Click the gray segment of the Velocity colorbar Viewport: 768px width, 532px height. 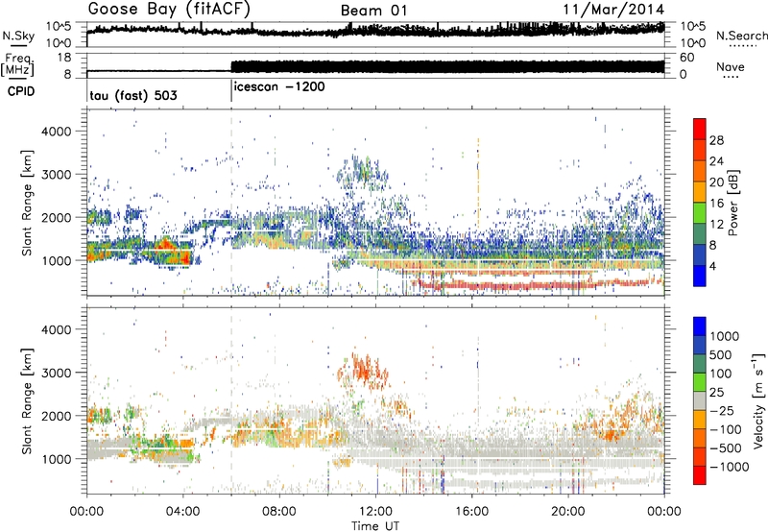tap(700, 400)
